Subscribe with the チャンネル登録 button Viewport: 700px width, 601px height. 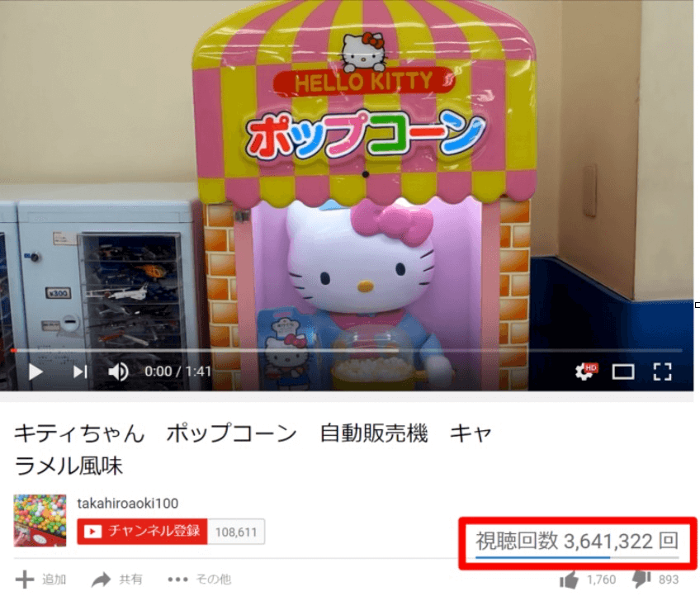[142, 532]
